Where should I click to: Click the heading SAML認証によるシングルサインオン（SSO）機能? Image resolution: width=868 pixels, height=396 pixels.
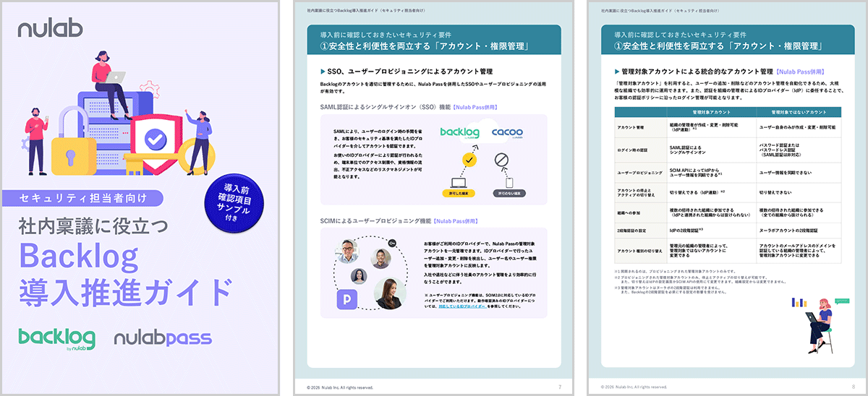(384, 107)
